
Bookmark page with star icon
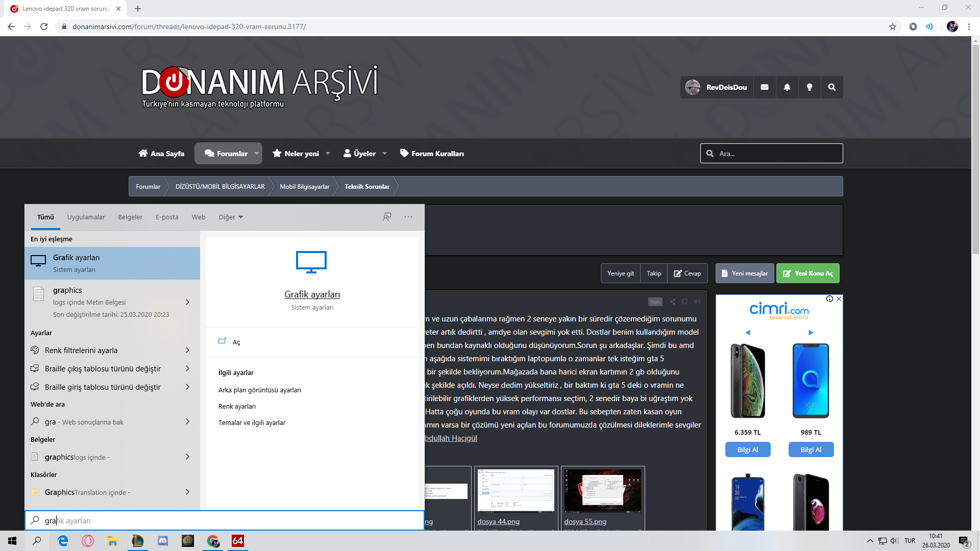[x=893, y=27]
